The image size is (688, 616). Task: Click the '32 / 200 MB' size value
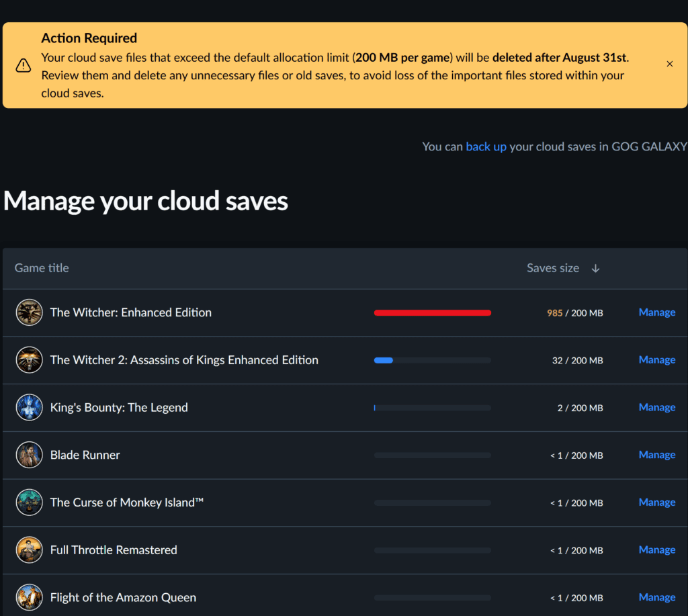pyautogui.click(x=577, y=360)
